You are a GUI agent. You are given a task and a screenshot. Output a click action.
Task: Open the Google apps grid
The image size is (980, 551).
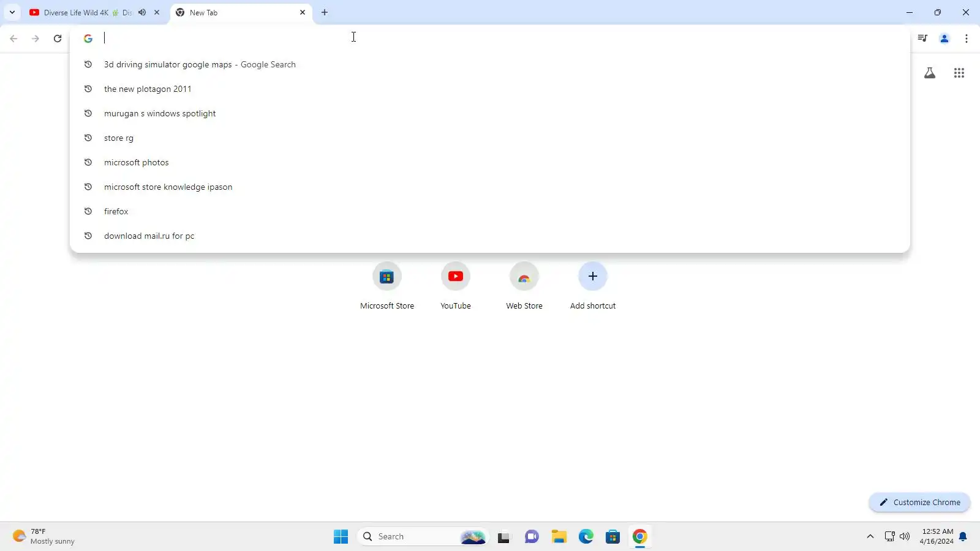point(959,73)
